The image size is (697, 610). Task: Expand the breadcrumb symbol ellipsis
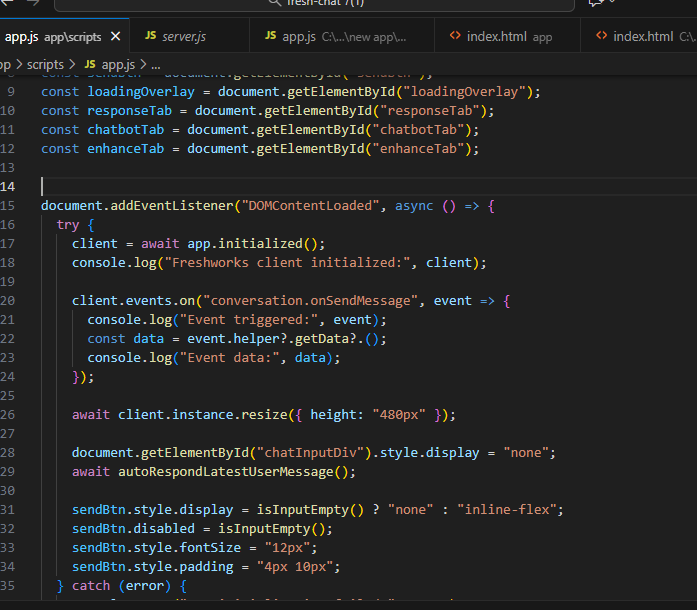(155, 64)
